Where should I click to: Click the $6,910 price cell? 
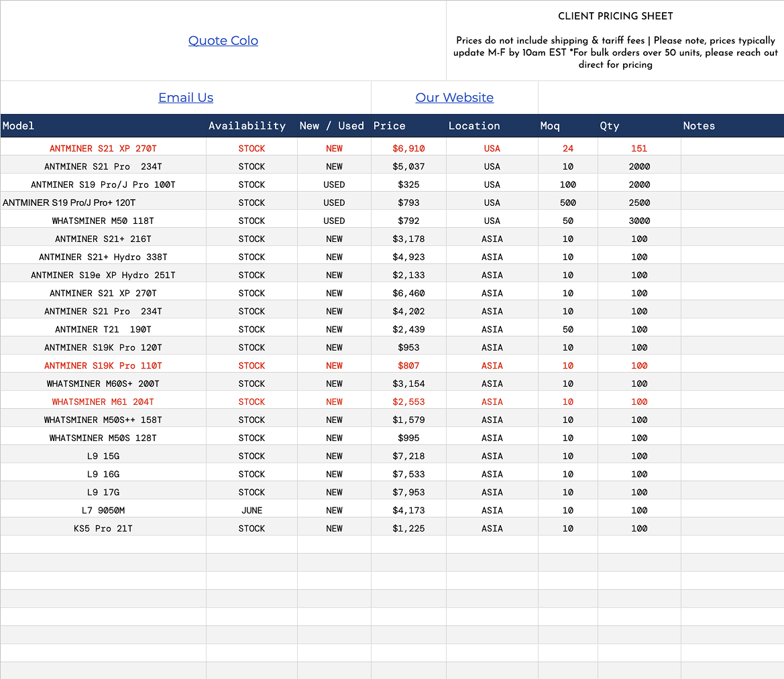(408, 149)
